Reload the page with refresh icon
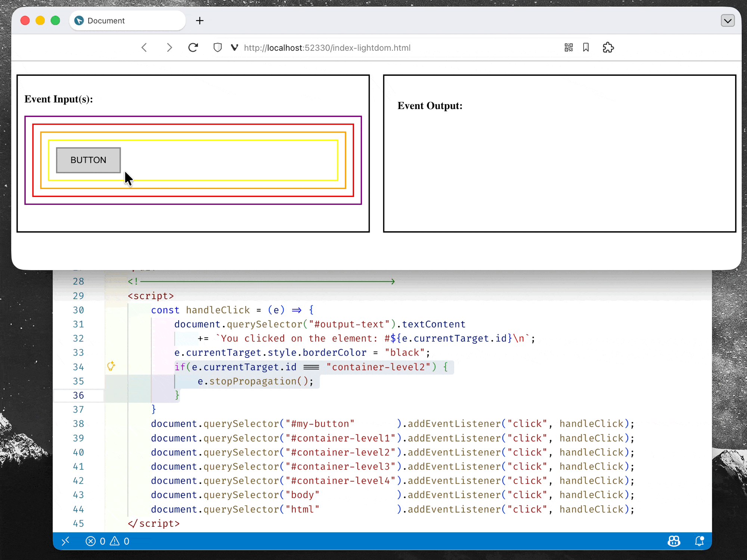The height and width of the screenshot is (560, 747). [x=193, y=48]
